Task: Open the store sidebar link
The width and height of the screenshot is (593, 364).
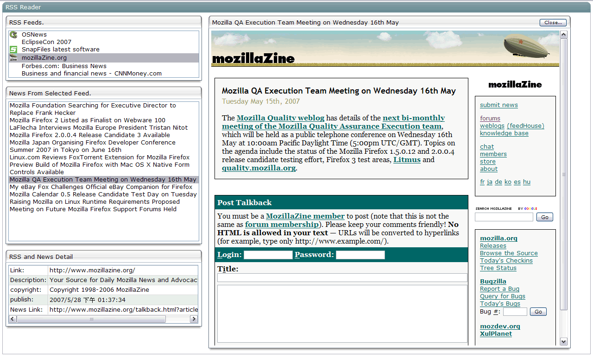Action: 488,162
